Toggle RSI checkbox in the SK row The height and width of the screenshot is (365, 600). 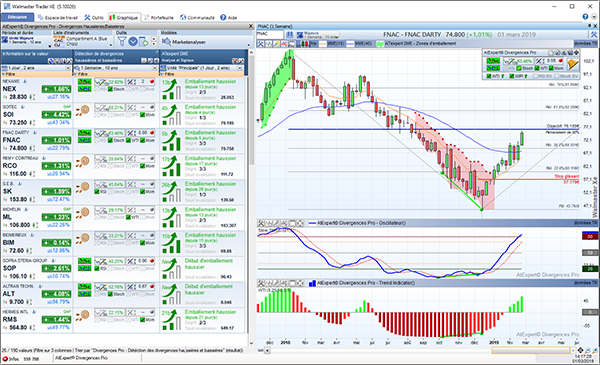[97, 191]
